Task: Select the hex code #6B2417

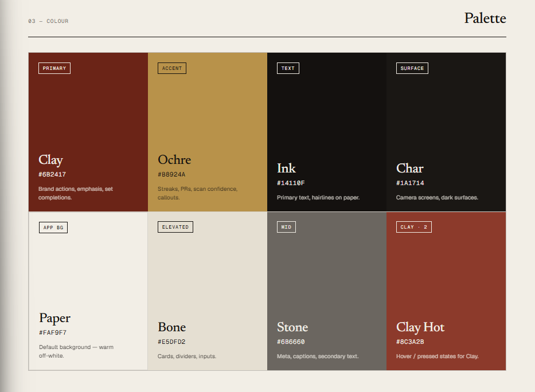Action: pyautogui.click(x=52, y=175)
